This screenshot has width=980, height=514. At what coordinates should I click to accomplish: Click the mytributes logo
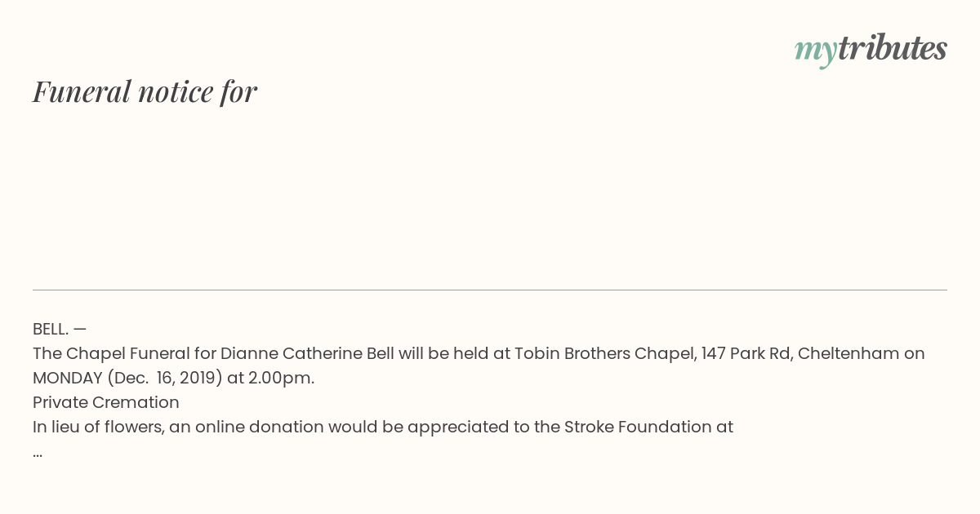point(871,50)
